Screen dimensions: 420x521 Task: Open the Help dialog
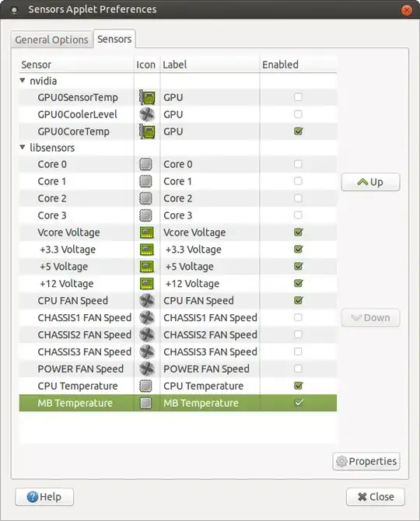[x=44, y=497]
